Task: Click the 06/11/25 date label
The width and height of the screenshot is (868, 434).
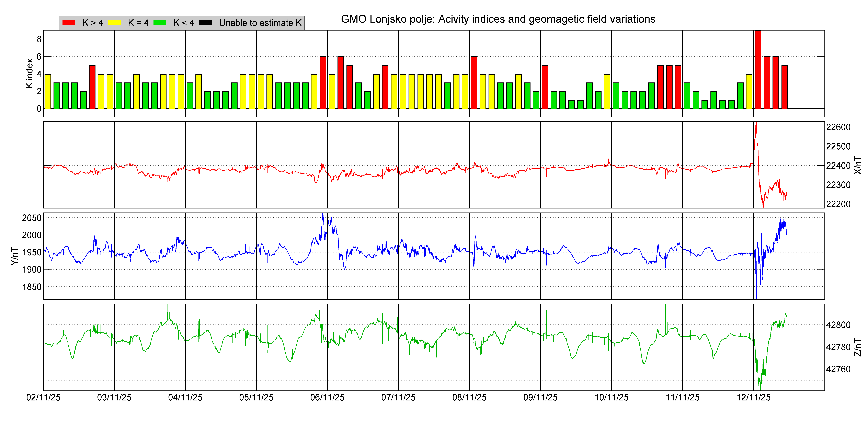Action: (327, 397)
